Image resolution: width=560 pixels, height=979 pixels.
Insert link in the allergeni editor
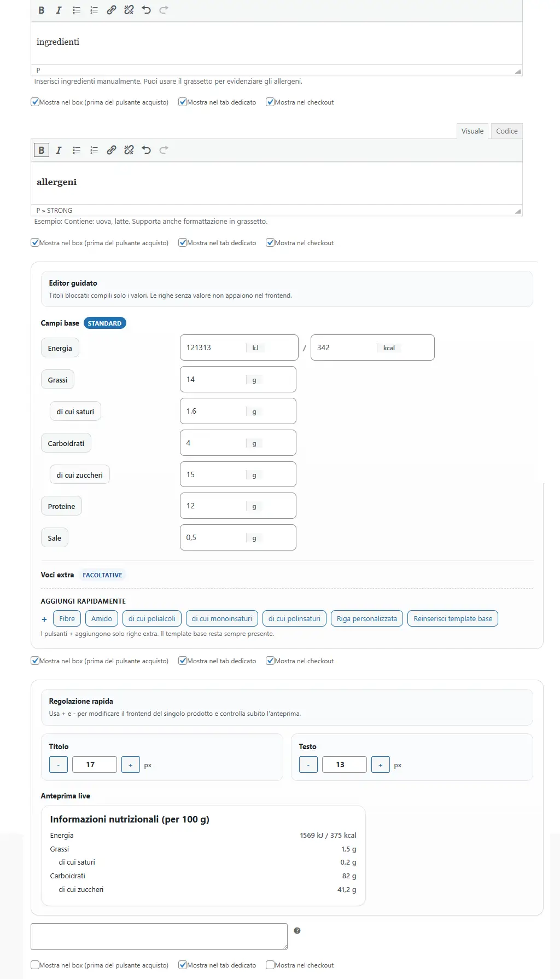[x=112, y=150]
